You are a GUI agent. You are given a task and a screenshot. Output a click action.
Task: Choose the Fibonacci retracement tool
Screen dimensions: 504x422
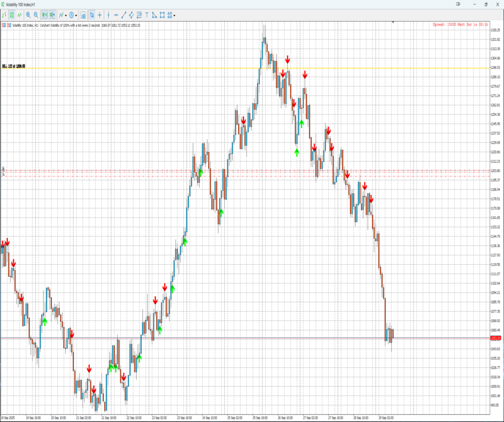(139, 15)
